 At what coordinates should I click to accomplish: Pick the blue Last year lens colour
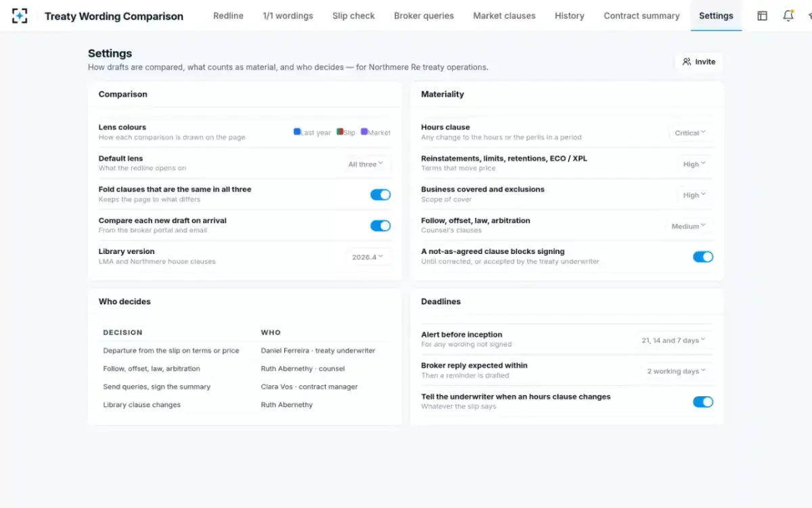(x=297, y=131)
